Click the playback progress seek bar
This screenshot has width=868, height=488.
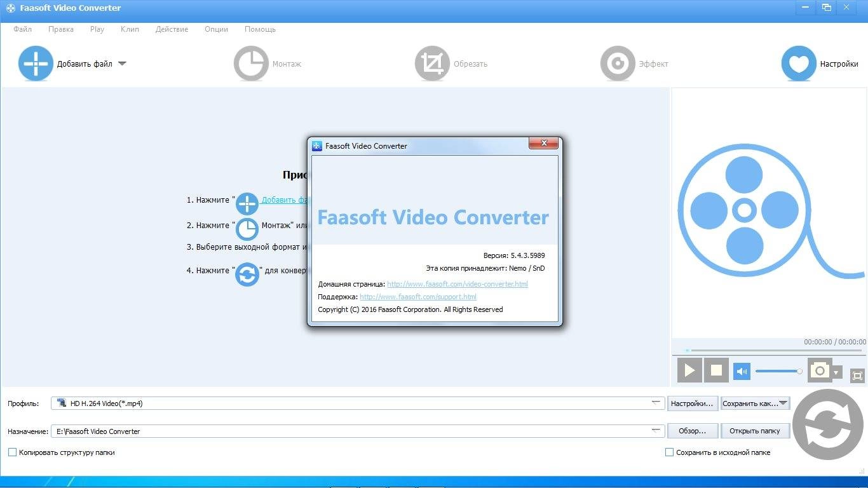(x=775, y=350)
